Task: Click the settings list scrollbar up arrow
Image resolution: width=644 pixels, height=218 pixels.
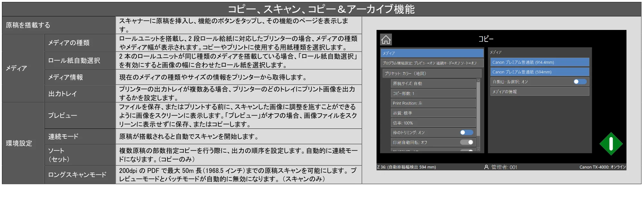Action: click(478, 81)
